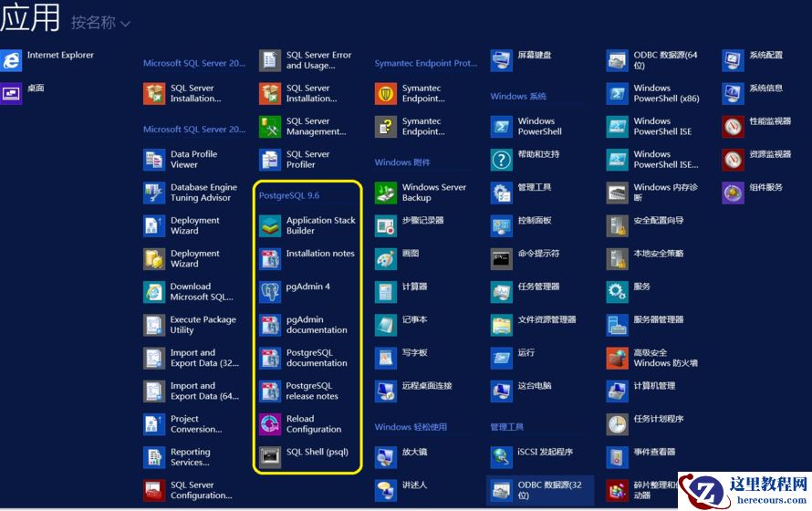This screenshot has width=812, height=511.
Task: Open Application Stack Builder
Action: (x=307, y=225)
